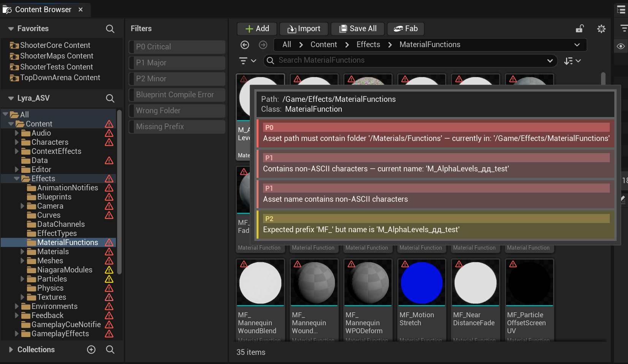
Task: Collapse the Effects folder
Action: 17,179
